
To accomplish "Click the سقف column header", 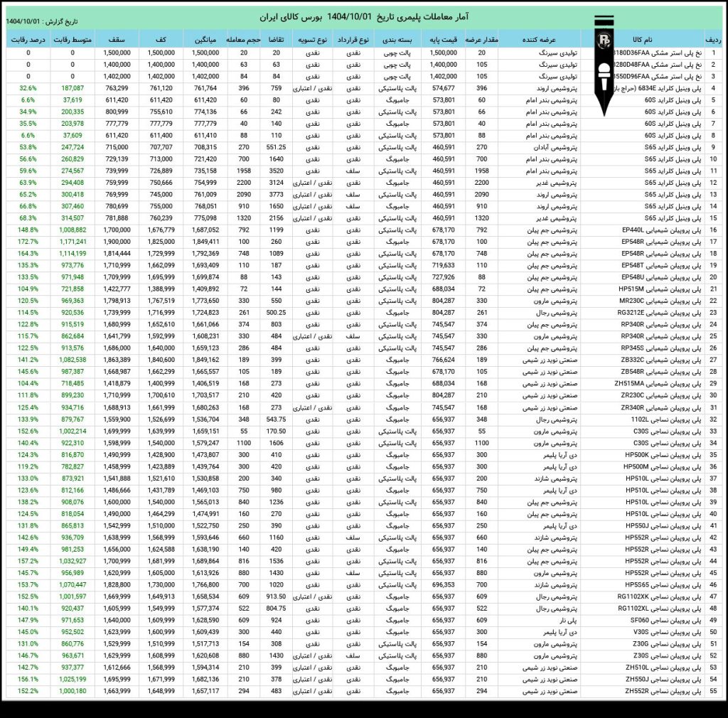I will pos(117,40).
